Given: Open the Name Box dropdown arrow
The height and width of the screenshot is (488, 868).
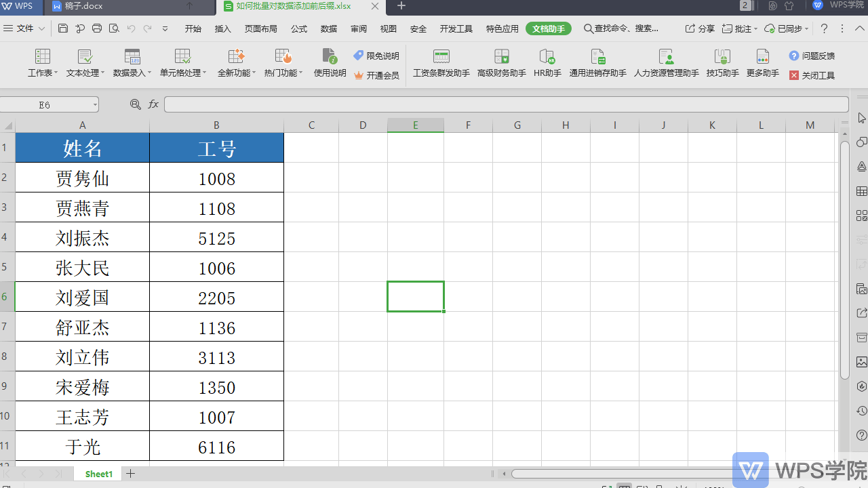Looking at the screenshot, I should tap(95, 105).
